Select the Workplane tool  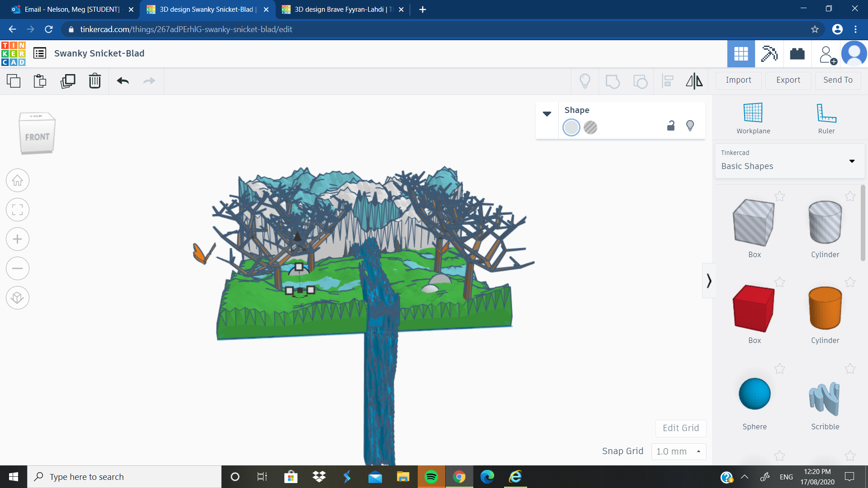point(752,117)
